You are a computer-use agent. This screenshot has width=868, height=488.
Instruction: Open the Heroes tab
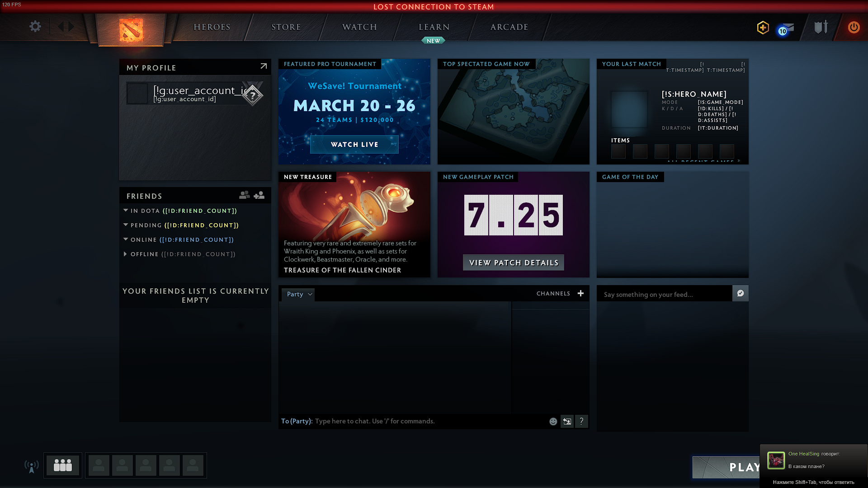pos(212,27)
